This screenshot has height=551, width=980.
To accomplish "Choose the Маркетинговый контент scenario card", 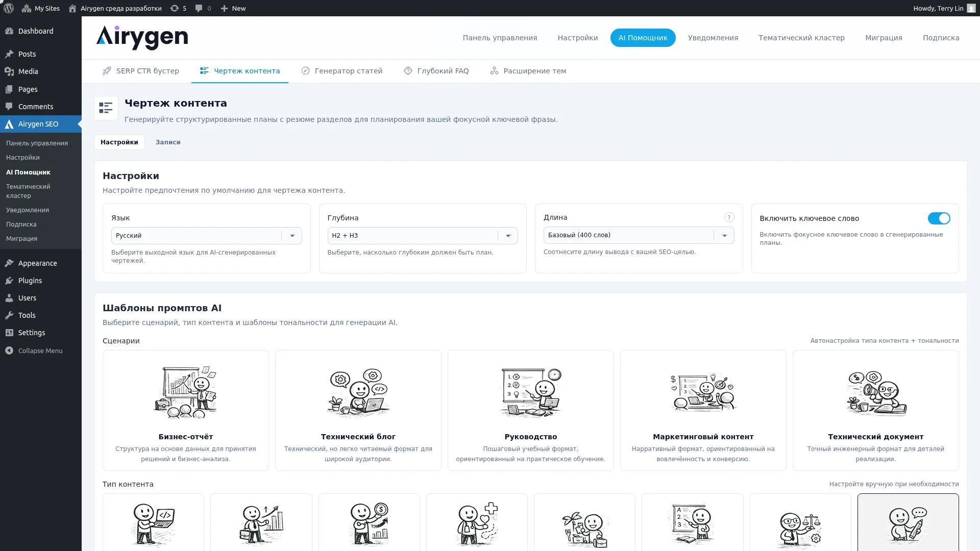I will 703,410.
